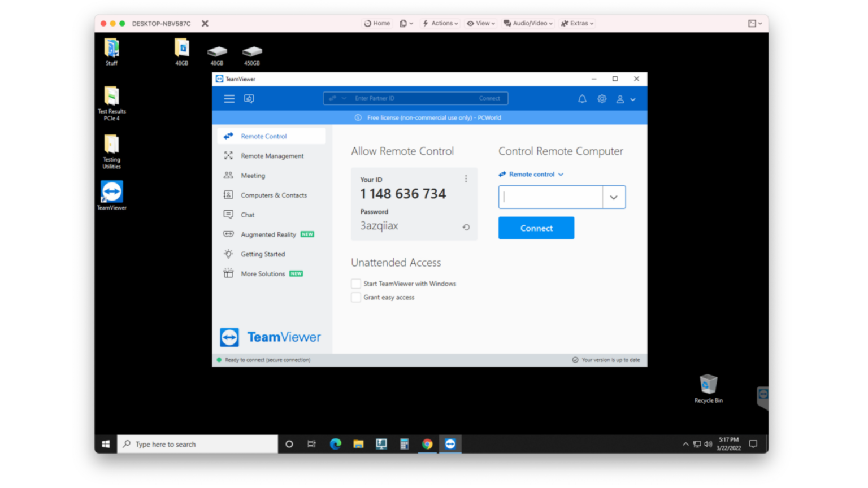This screenshot has height=488, width=868.
Task: Enable Grant easy access
Action: [x=356, y=297]
